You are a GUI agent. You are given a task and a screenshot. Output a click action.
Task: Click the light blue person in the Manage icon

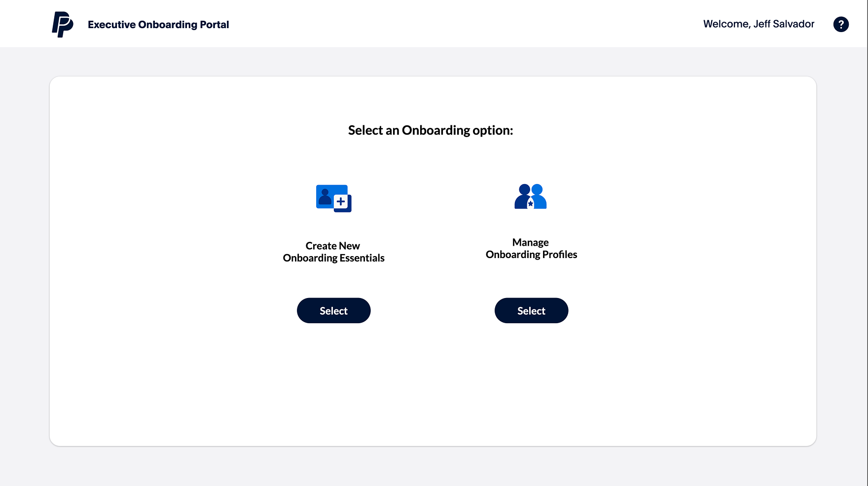539,197
